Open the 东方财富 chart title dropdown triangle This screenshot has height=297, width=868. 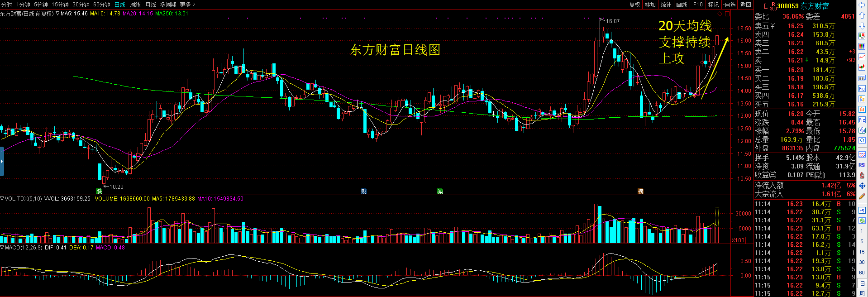(57, 14)
